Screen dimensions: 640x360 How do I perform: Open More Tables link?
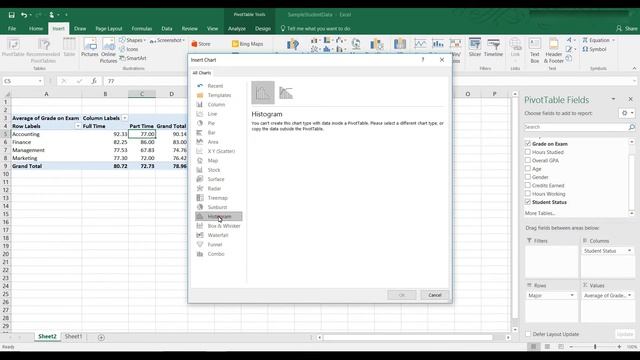[540, 213]
